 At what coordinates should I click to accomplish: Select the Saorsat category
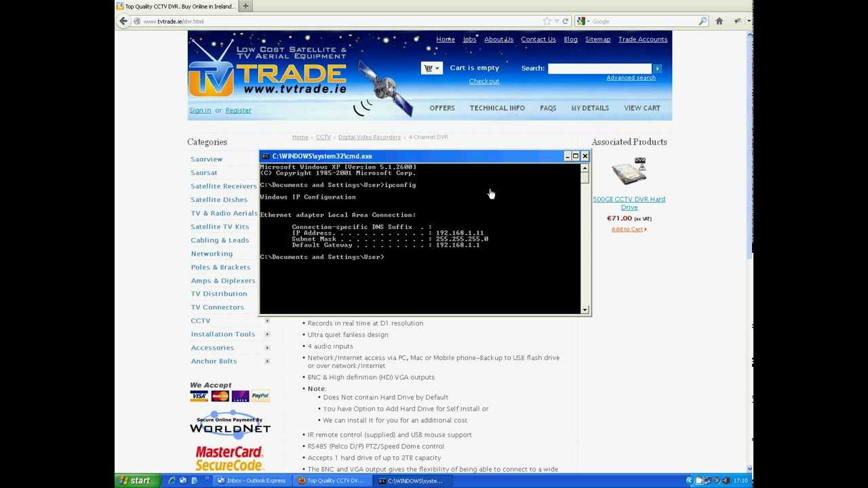204,173
